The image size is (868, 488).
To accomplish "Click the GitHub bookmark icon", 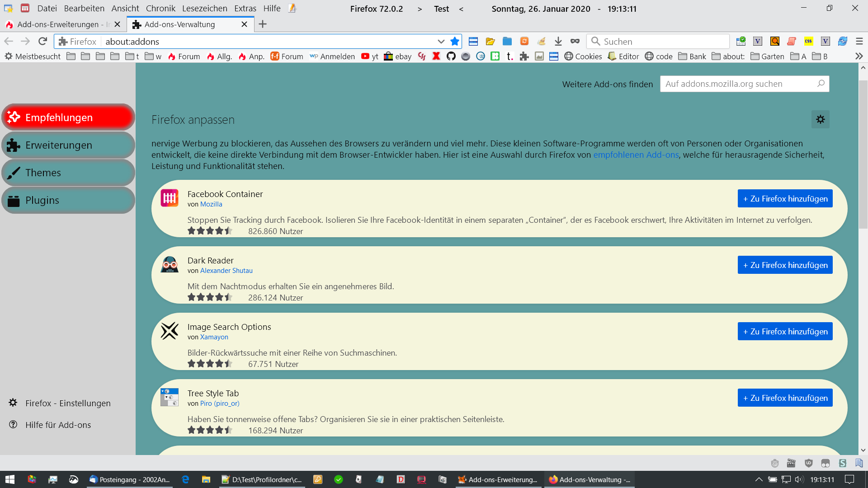I will point(451,56).
